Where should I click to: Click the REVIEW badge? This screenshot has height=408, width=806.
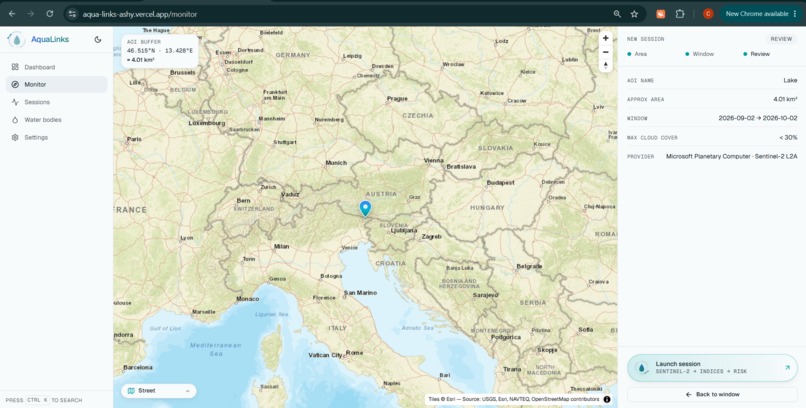click(x=781, y=39)
